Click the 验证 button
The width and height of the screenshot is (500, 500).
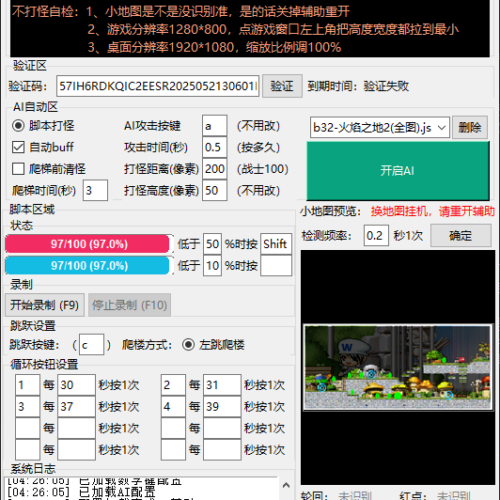click(x=282, y=86)
